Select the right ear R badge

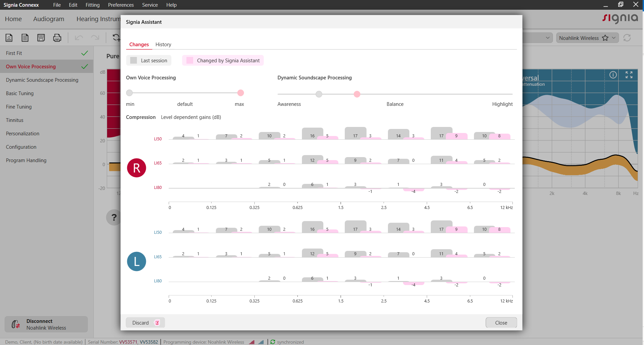[137, 168]
